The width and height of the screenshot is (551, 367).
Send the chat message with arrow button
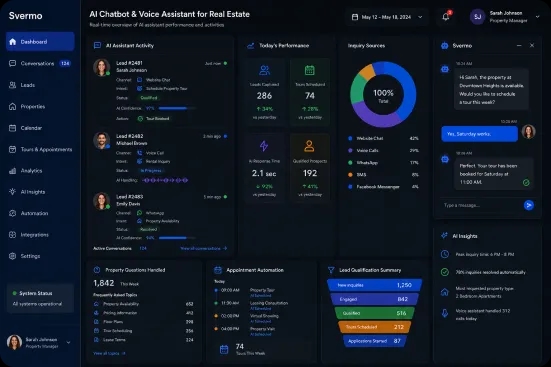[529, 205]
